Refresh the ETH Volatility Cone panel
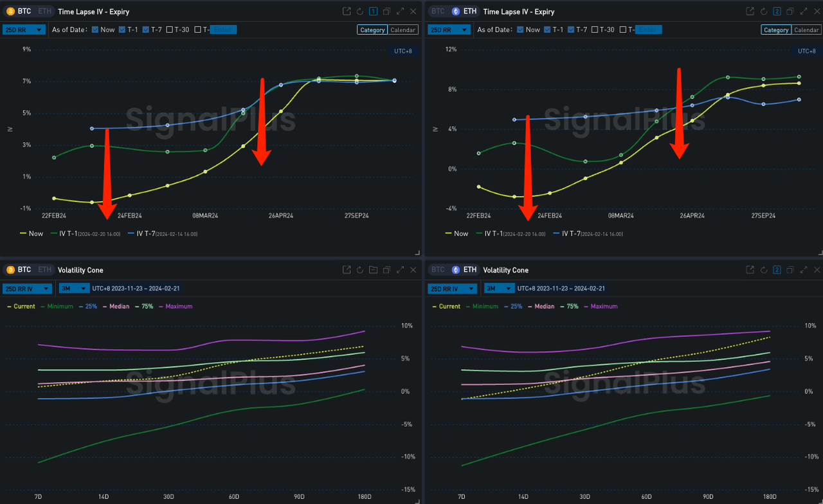The image size is (823, 504). tap(763, 270)
